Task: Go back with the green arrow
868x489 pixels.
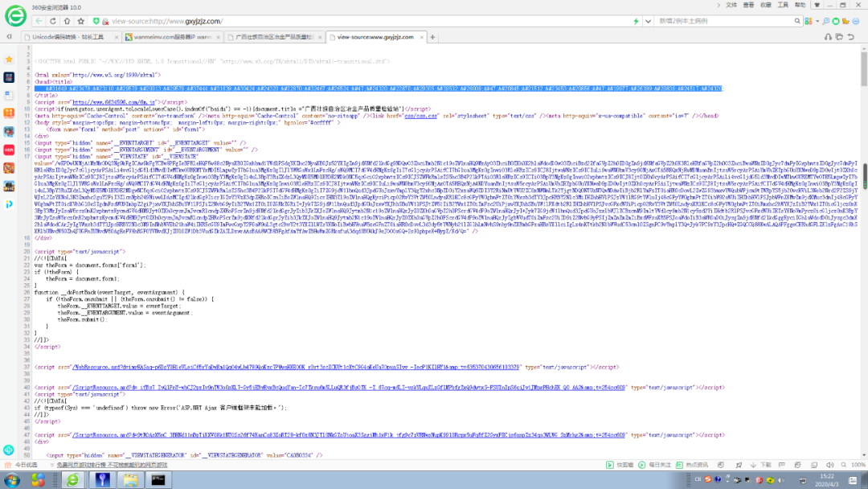Action: tap(39, 21)
